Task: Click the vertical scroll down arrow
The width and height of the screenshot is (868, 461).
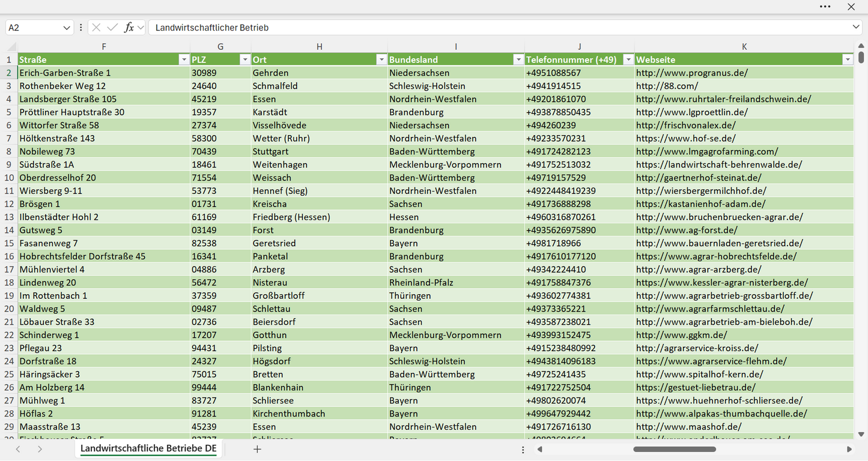Action: (x=861, y=435)
